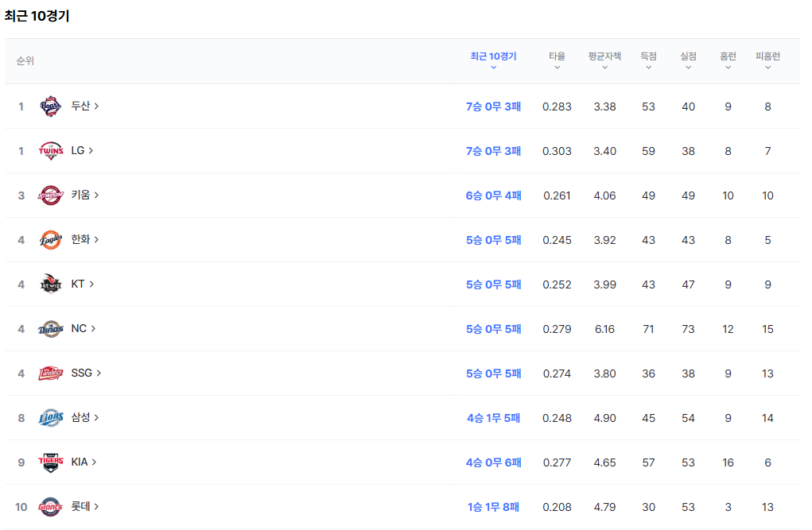Click 삼성's record 4승 1무 5패

493,418
